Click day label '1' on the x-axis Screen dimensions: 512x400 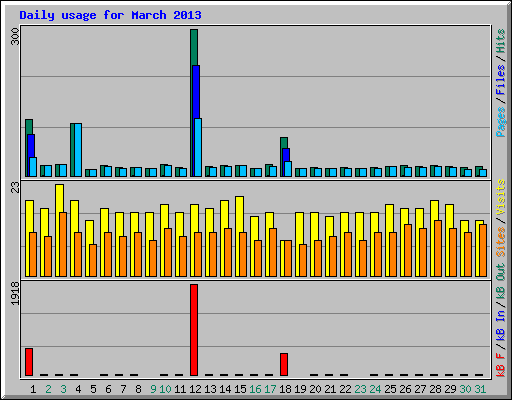click(33, 389)
